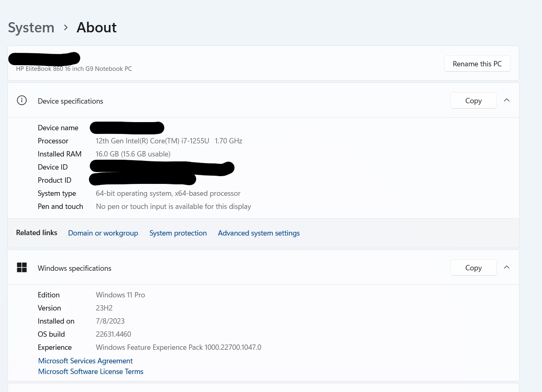Image resolution: width=542 pixels, height=392 pixels.
Task: Click the Device name label
Action: click(x=58, y=128)
